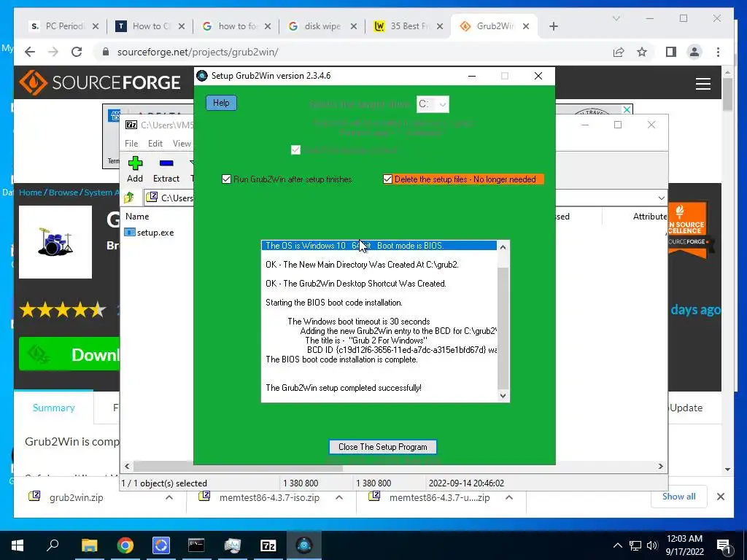This screenshot has height=560, width=747.
Task: Toggle the Chrome side panel icon
Action: [x=671, y=52]
